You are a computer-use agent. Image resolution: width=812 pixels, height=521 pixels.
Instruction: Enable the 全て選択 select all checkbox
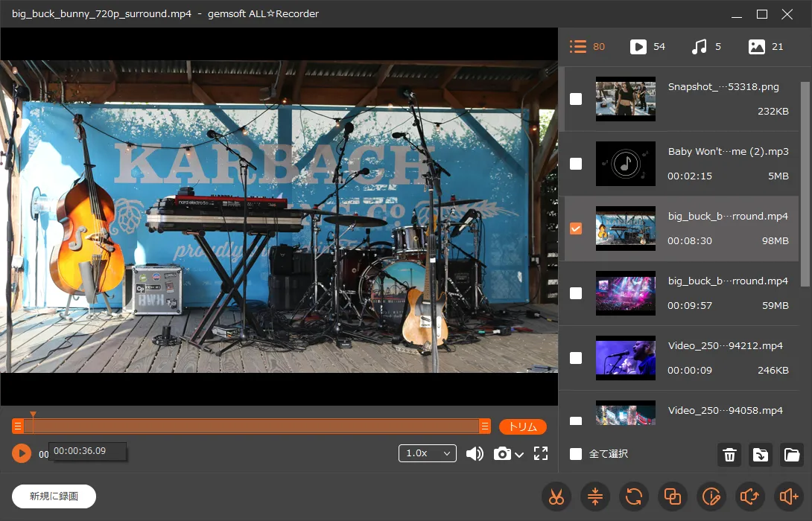coord(576,454)
